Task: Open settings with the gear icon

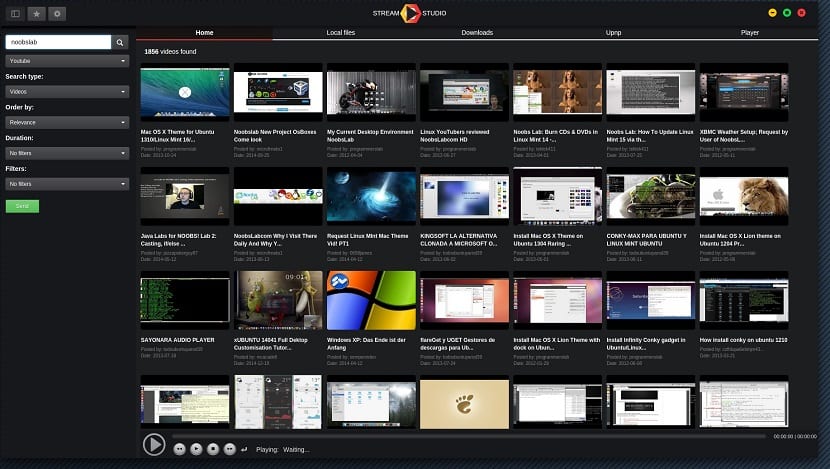Action: click(57, 14)
